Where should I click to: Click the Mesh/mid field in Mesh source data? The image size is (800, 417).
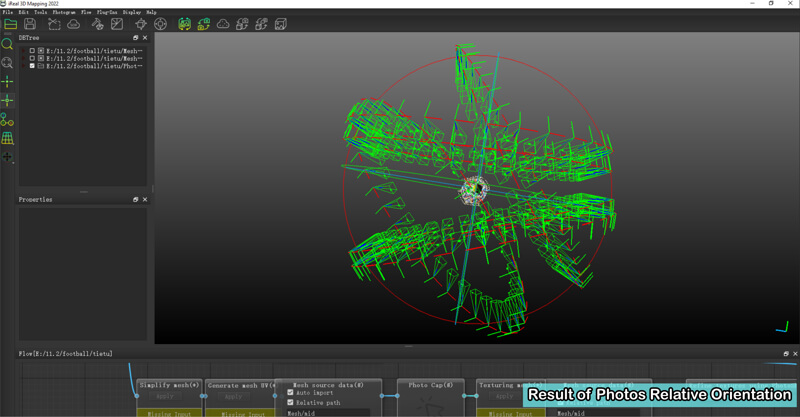pos(327,413)
